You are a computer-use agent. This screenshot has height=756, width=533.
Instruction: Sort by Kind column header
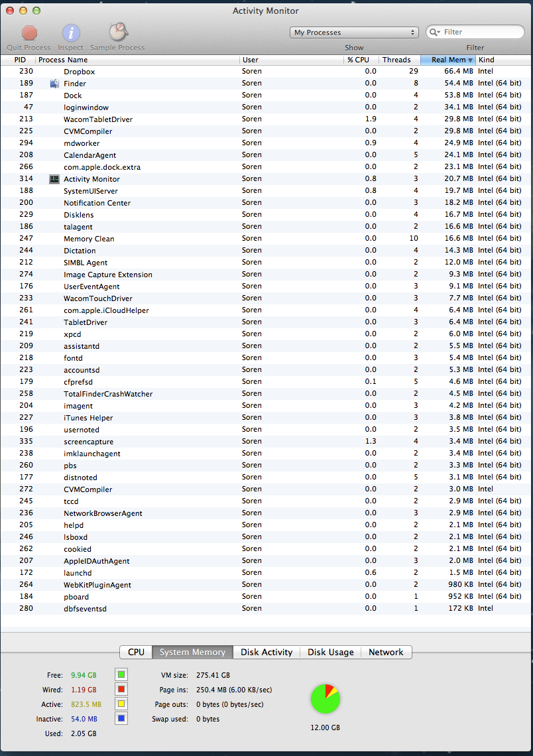[504, 60]
